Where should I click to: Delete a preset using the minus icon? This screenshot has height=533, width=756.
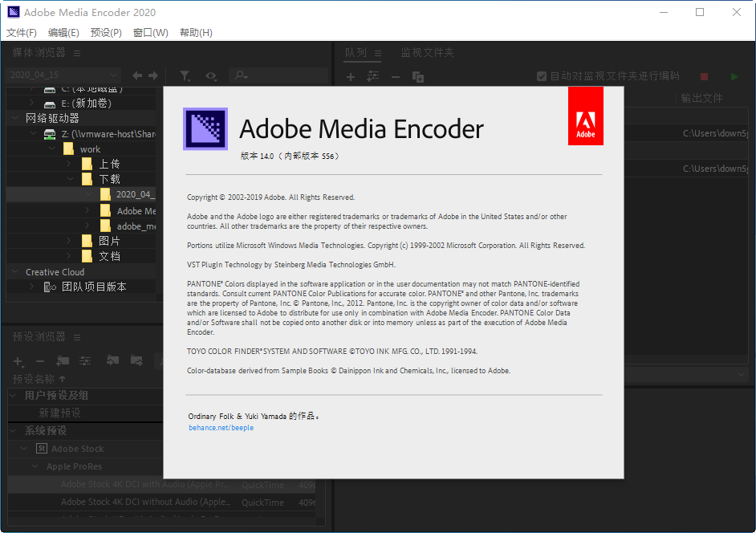[x=39, y=361]
